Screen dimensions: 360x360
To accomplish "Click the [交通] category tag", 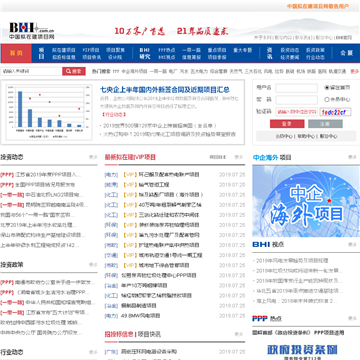I will click(x=111, y=255).
